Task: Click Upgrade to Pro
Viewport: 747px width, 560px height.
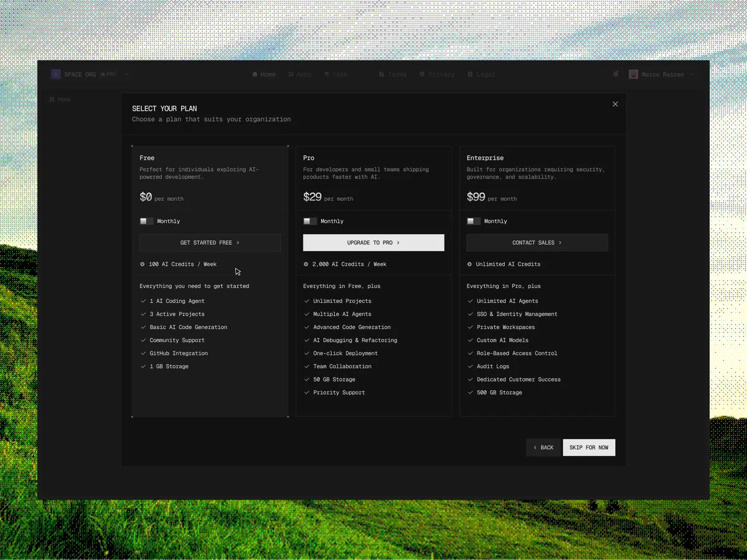Action: click(374, 243)
